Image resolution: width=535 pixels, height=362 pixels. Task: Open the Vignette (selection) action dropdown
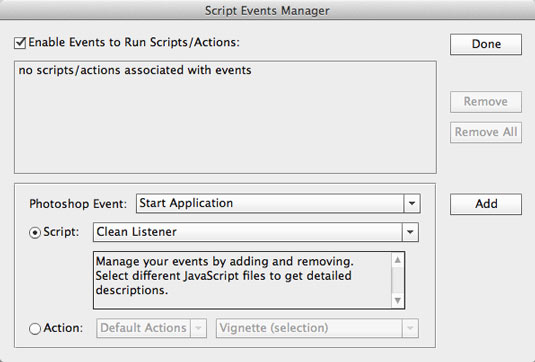[317, 328]
